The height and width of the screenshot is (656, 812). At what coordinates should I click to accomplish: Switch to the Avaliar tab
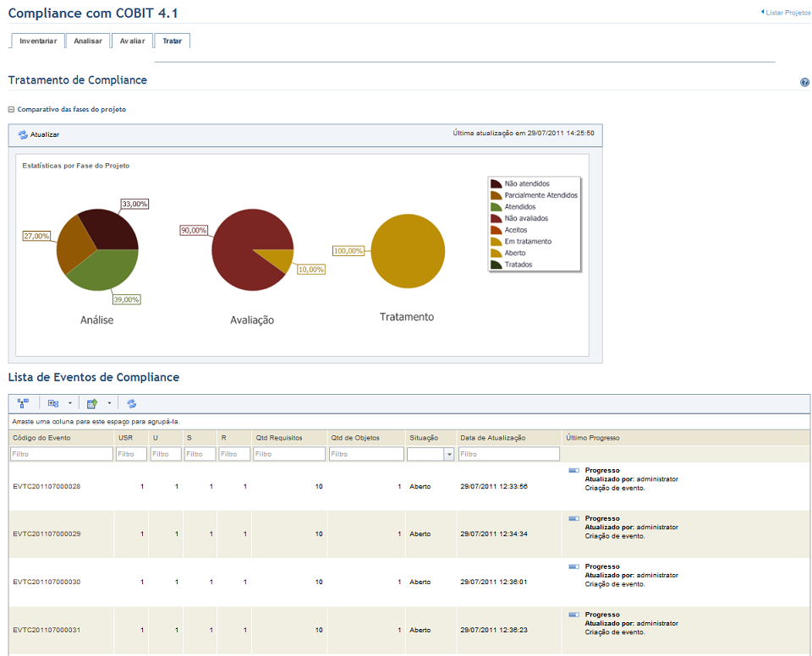click(132, 41)
